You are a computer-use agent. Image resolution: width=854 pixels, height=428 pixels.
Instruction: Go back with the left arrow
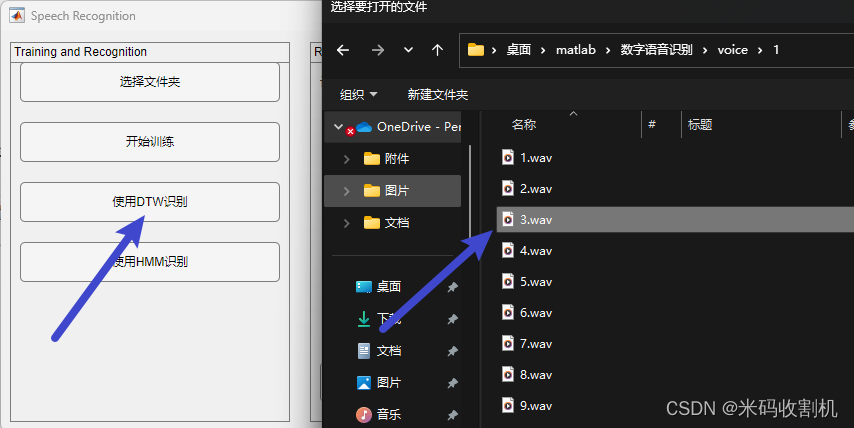click(343, 50)
